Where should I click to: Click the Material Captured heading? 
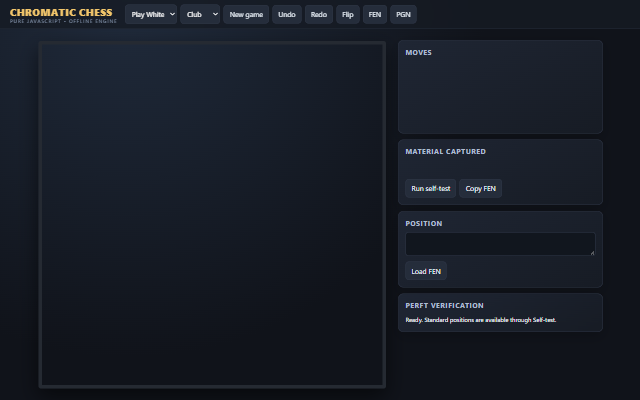pyautogui.click(x=446, y=151)
